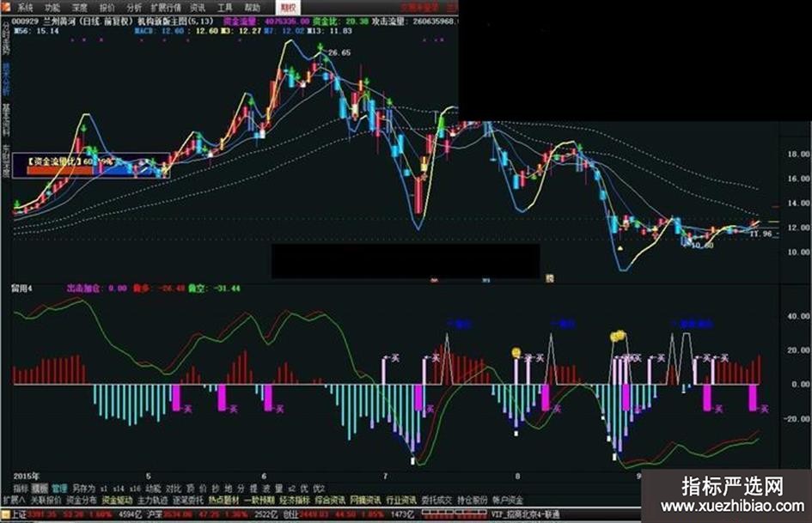The width and height of the screenshot is (812, 523).
Task: Open the 资金驱动 tab
Action: [x=117, y=500]
